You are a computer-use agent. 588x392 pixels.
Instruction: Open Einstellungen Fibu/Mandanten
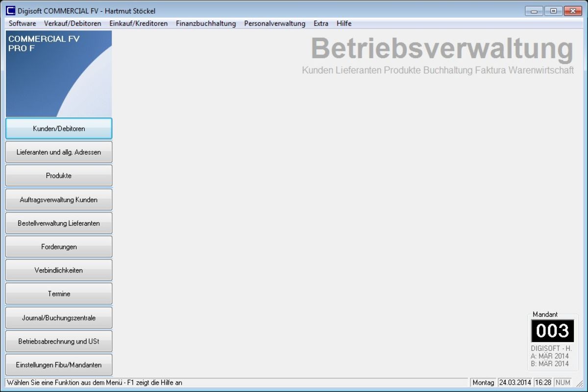(59, 365)
